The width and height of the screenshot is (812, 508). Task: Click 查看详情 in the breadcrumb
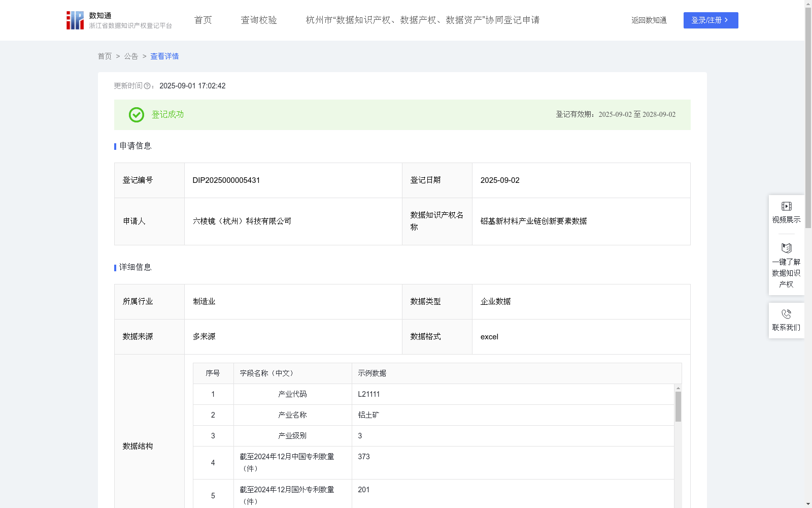click(x=164, y=56)
